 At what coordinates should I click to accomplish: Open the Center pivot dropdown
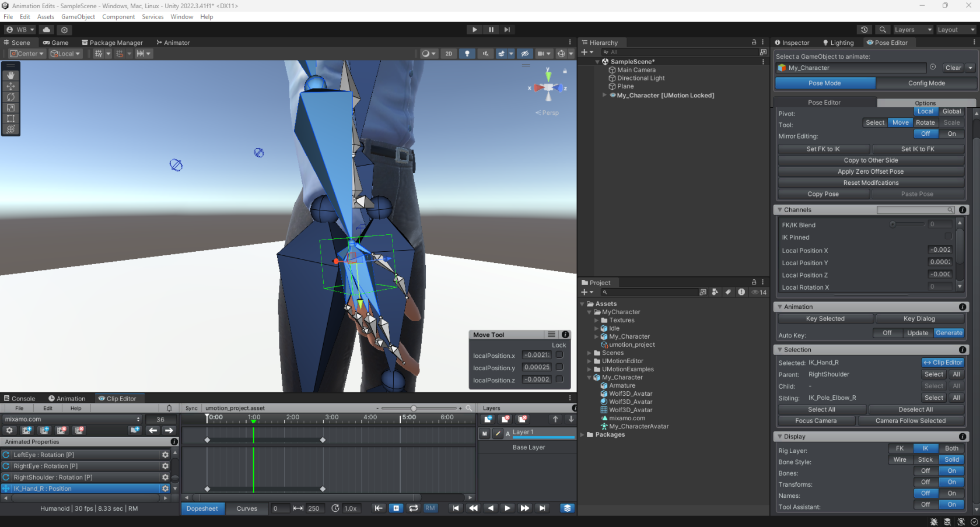[27, 54]
